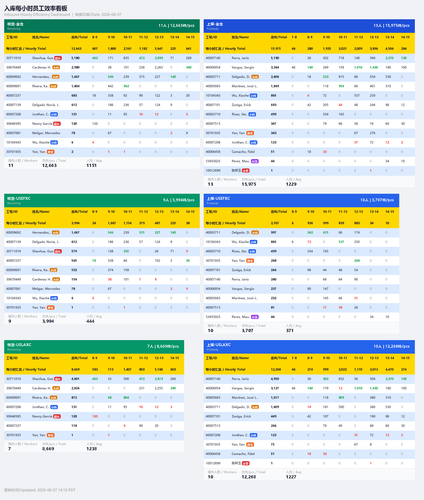424x500 pixels.
Task: Click the Updated timestamp at page bottom
Action: [x=40, y=490]
